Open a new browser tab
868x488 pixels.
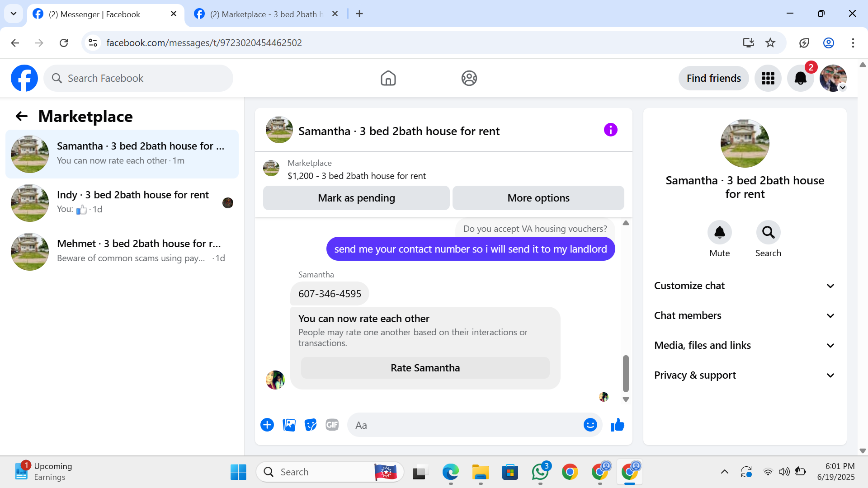[359, 14]
